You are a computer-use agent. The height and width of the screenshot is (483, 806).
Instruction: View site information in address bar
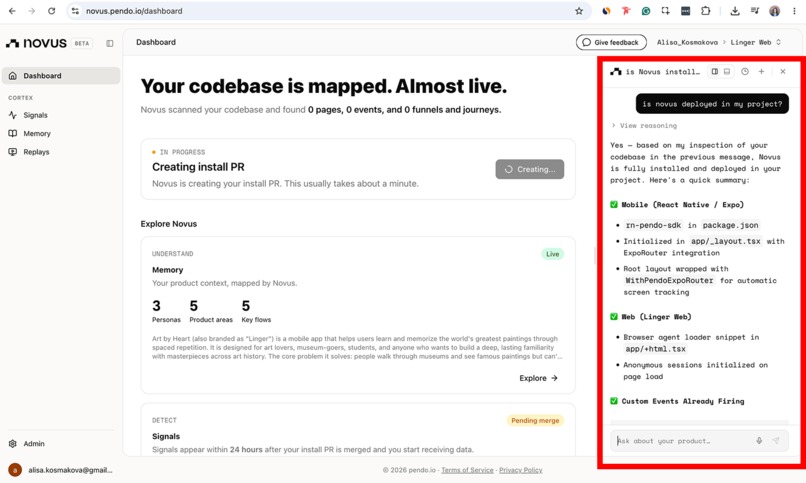coord(76,11)
